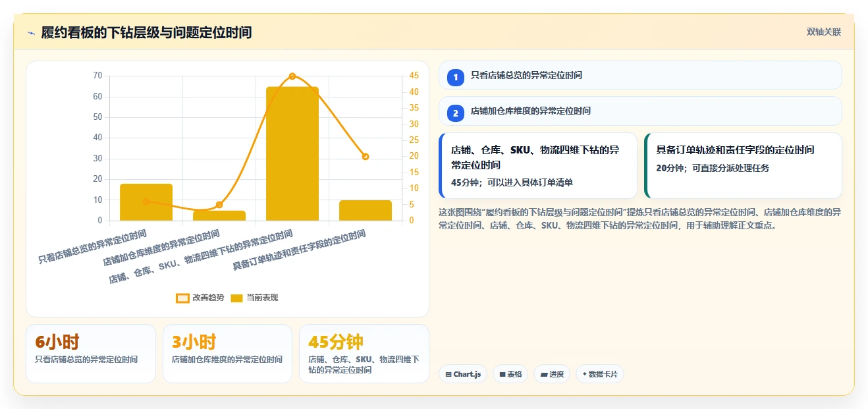The image size is (868, 409).
Task: Toggle the 改善趋势 legend item
Action: [200, 298]
